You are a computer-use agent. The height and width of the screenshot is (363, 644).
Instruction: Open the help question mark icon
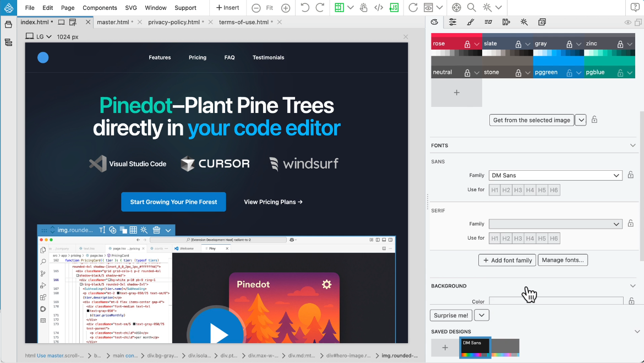pos(635,8)
